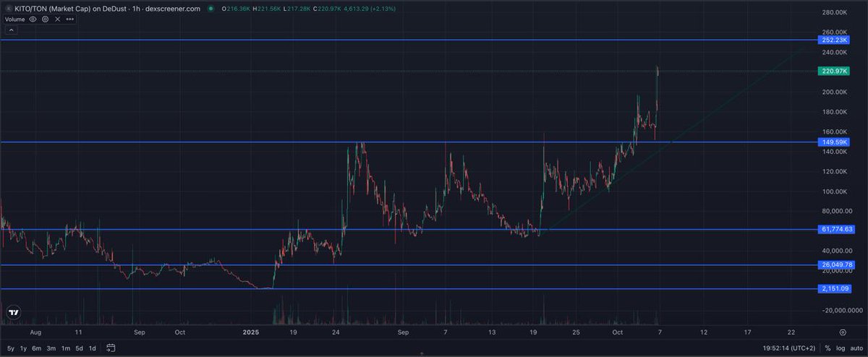Select the 1m time range
The image size is (868, 357).
(x=66, y=348)
